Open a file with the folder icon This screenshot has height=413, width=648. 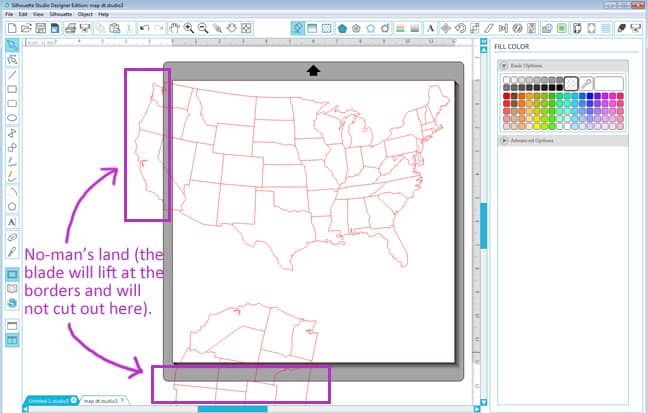tap(26, 28)
